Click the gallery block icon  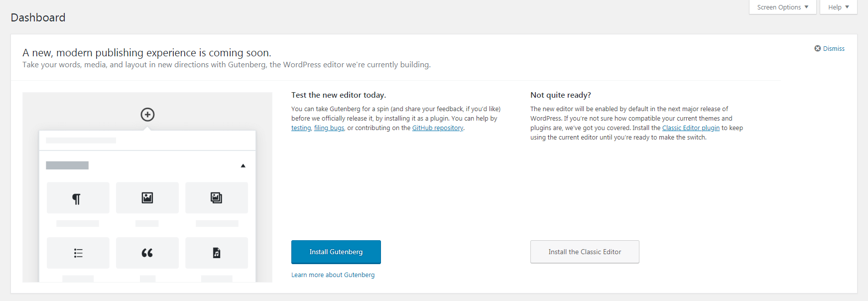pyautogui.click(x=216, y=198)
